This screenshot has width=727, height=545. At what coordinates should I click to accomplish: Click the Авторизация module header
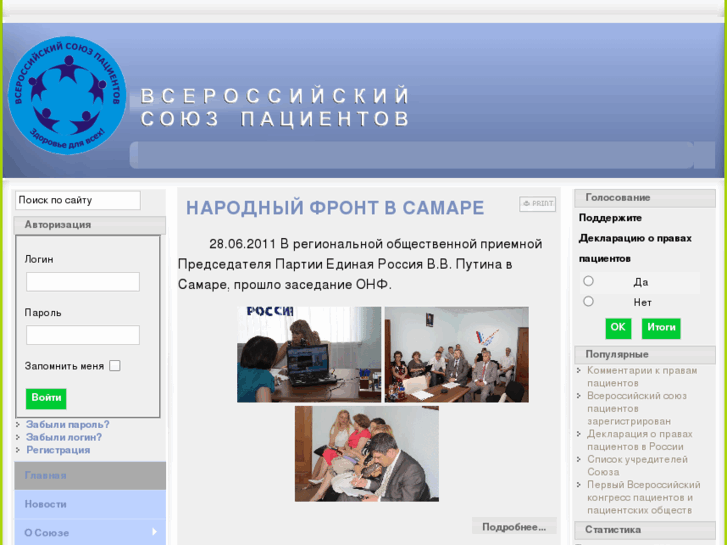coord(90,225)
